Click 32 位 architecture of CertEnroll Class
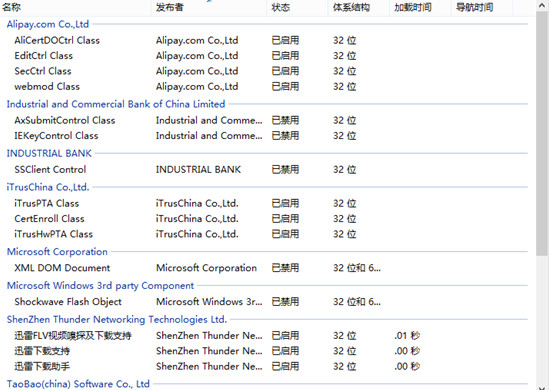 pyautogui.click(x=345, y=219)
